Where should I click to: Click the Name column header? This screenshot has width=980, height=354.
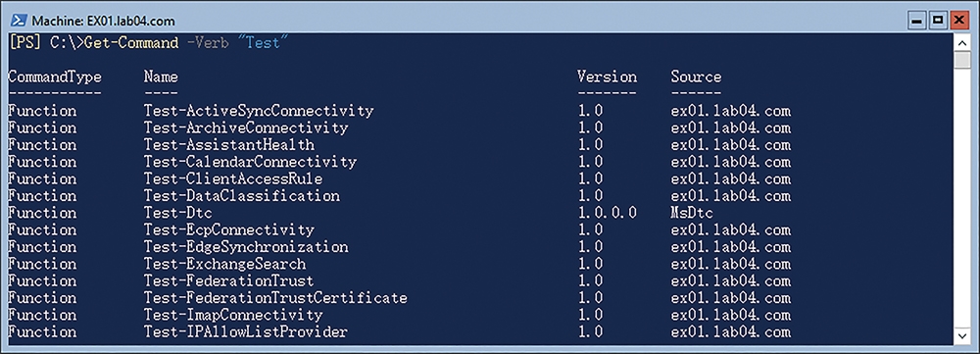click(161, 76)
